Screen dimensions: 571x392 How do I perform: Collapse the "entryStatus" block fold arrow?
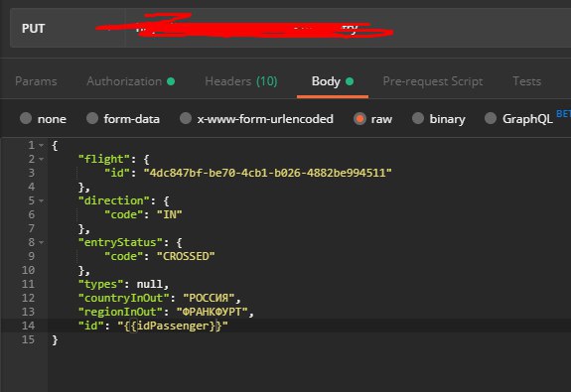41,242
